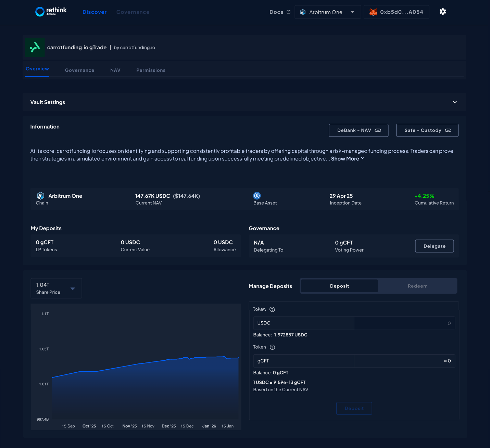This screenshot has width=490, height=448.
Task: Click help icon beside first Token label
Action: click(272, 309)
